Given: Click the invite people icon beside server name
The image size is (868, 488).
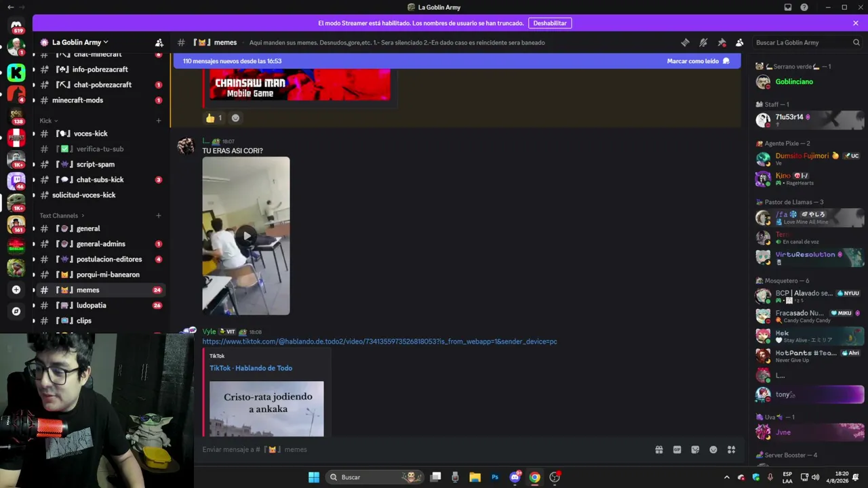Looking at the screenshot, I should point(159,42).
